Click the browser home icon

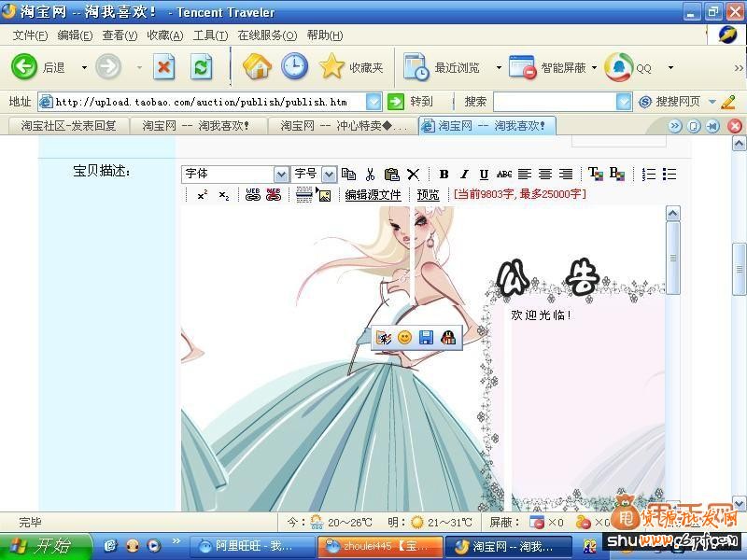pos(257,67)
